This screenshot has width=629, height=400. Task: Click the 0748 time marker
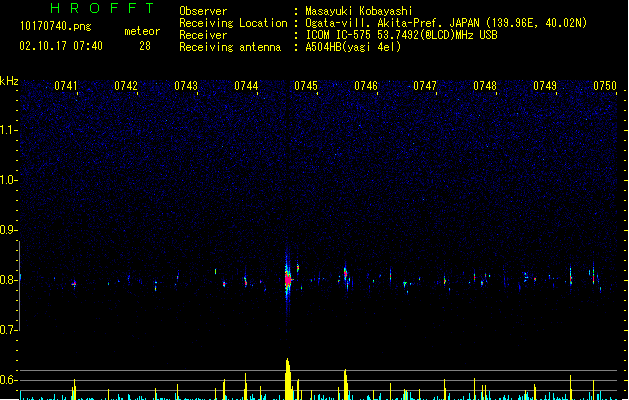coord(485,86)
